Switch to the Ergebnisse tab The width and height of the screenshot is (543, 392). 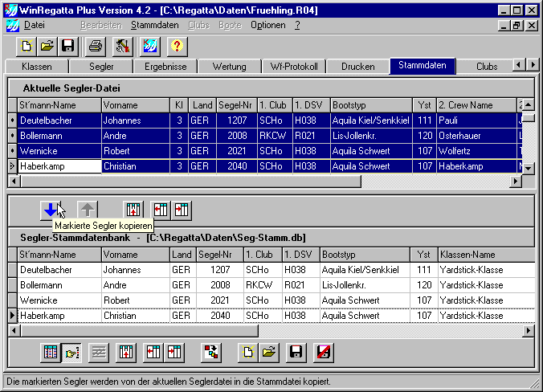165,66
